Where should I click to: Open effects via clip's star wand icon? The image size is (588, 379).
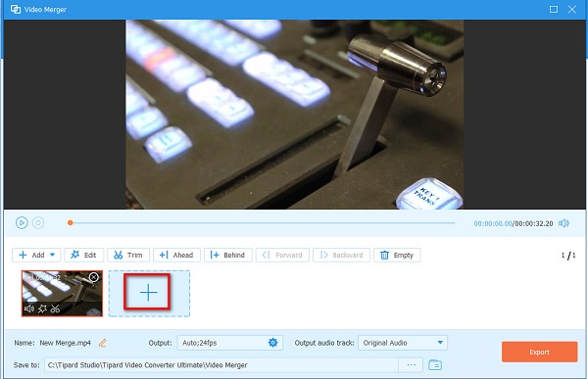[x=42, y=308]
